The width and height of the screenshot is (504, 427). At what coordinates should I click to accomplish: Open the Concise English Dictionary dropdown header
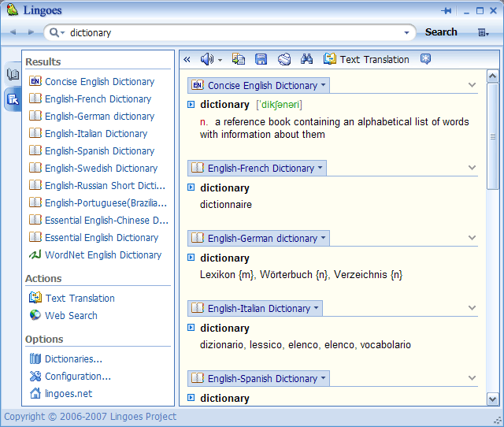[258, 85]
